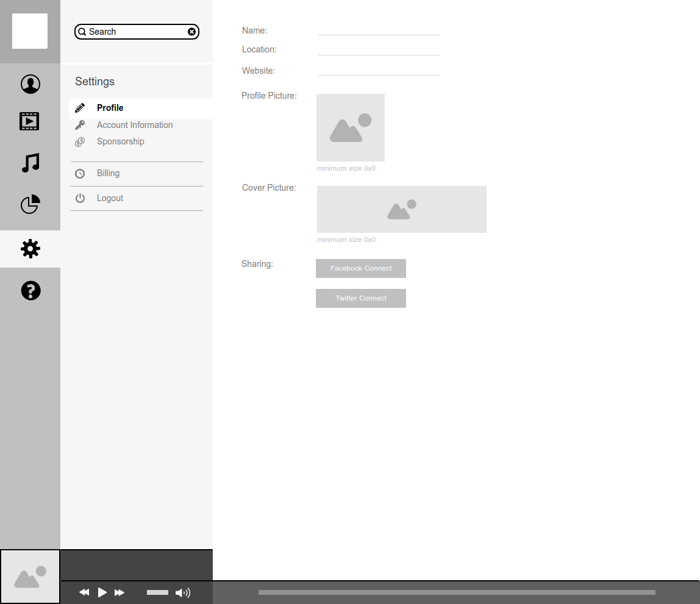This screenshot has width=700, height=604.
Task: Open the video film-strip sidebar icon
Action: click(x=29, y=121)
